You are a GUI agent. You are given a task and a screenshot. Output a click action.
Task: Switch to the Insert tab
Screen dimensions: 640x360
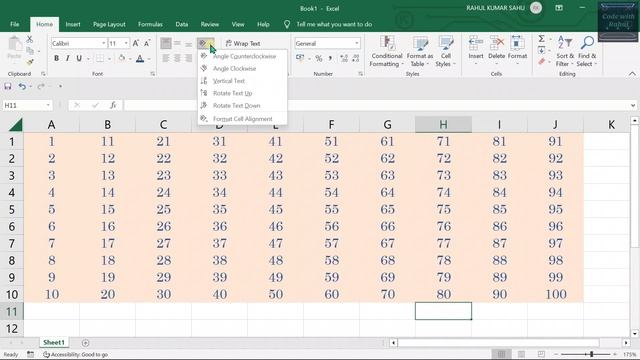[x=73, y=24]
